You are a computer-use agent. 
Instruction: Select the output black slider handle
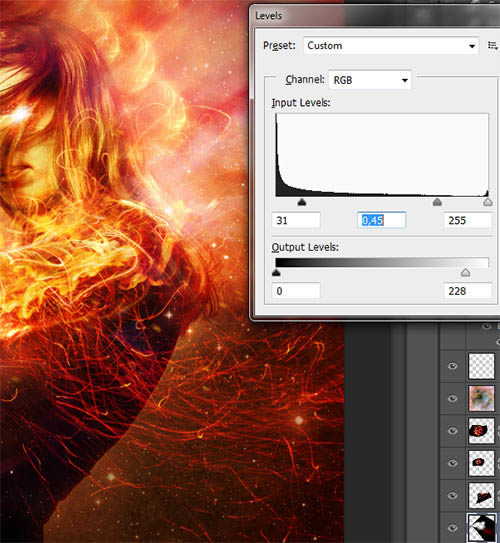click(x=276, y=273)
